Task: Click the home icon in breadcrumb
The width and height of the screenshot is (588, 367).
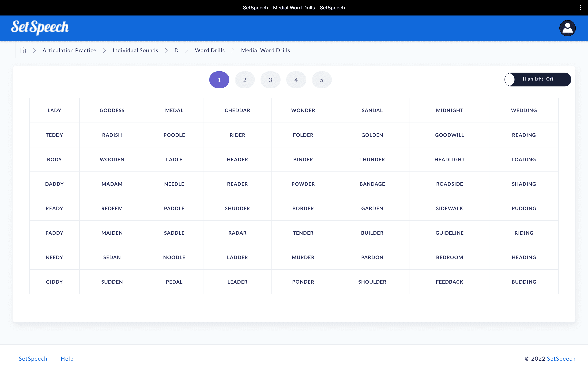Action: [x=23, y=50]
